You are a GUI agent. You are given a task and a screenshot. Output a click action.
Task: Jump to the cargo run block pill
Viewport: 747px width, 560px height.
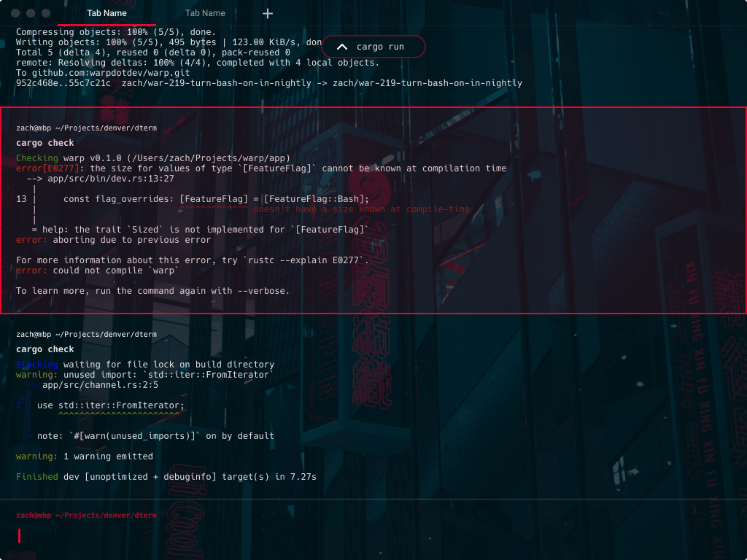click(x=373, y=47)
